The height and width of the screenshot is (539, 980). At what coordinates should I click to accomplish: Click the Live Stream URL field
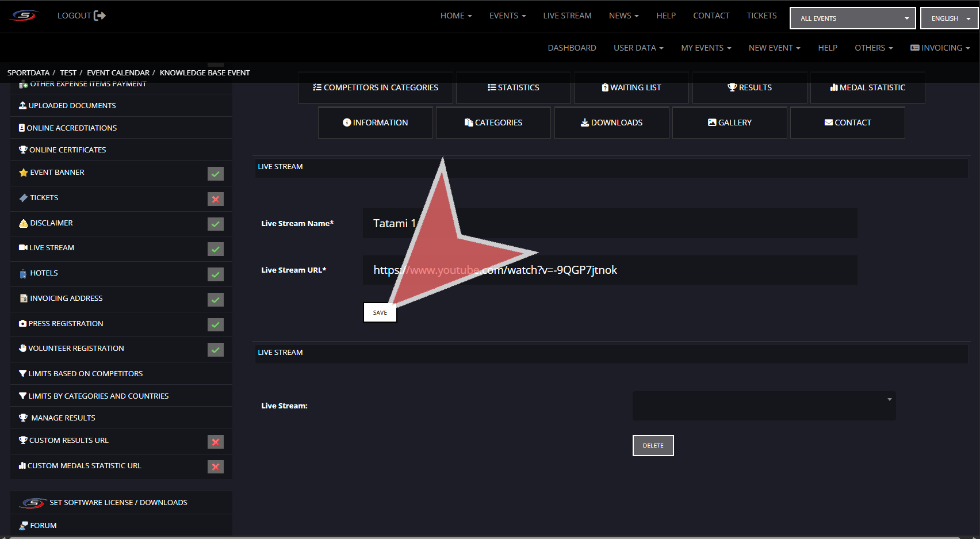[x=610, y=270]
